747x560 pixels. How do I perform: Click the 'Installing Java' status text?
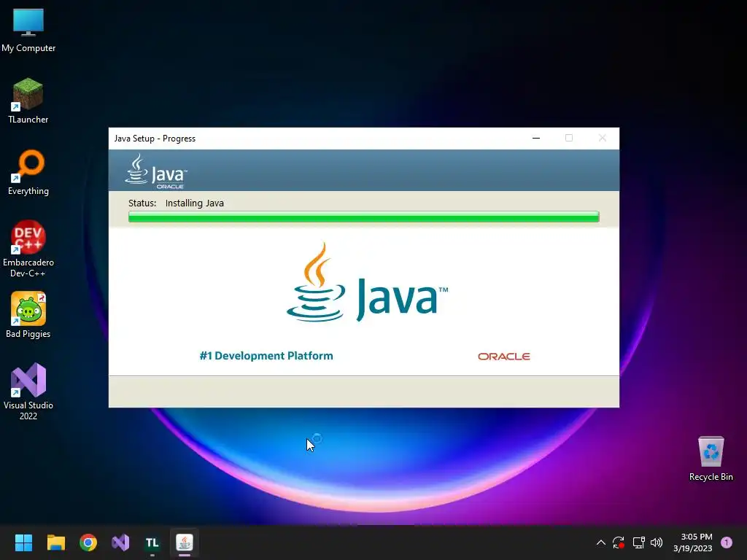pos(194,203)
